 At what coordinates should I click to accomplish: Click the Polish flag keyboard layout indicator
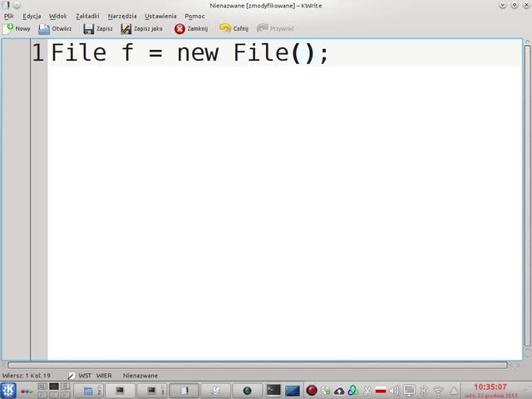[381, 391]
